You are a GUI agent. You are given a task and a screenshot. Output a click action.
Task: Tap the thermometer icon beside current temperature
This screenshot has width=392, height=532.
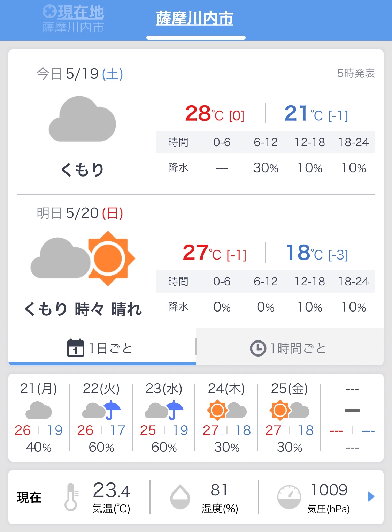click(x=71, y=497)
